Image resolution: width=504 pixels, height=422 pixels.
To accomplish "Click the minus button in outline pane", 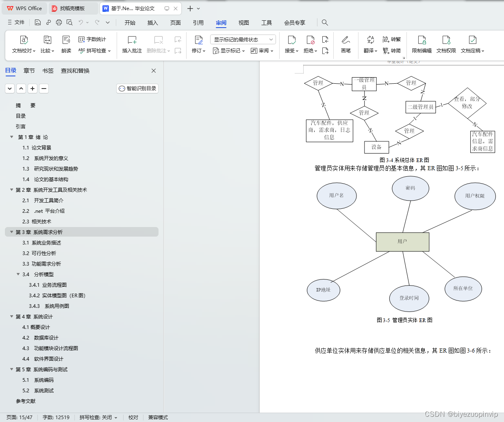I will click(x=44, y=89).
